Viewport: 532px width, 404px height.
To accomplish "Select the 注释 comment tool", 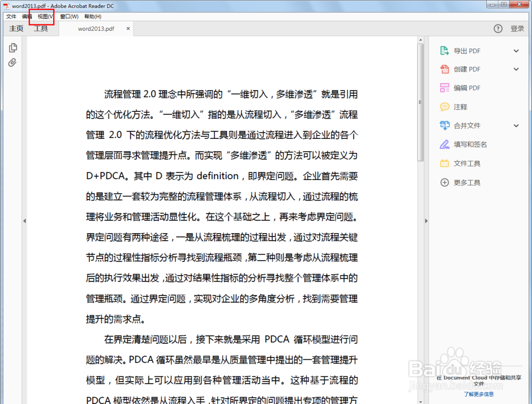I will 461,106.
